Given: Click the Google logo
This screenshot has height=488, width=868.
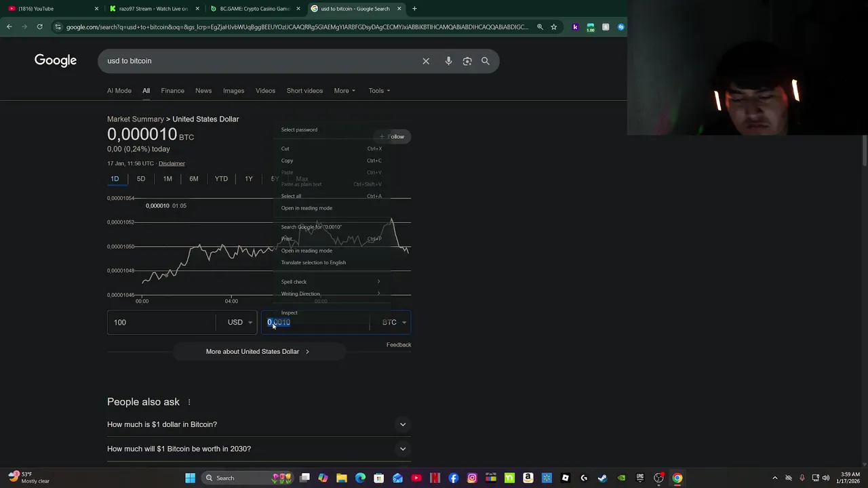Looking at the screenshot, I should (x=56, y=61).
